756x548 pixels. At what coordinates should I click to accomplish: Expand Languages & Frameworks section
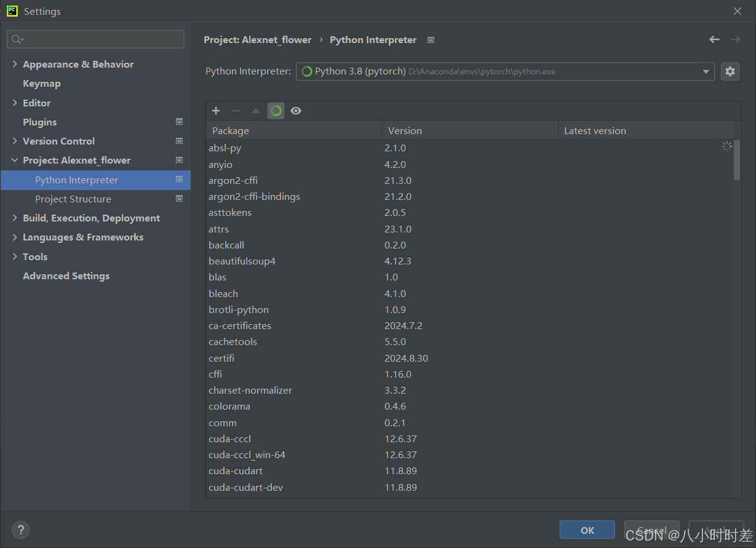tap(15, 237)
